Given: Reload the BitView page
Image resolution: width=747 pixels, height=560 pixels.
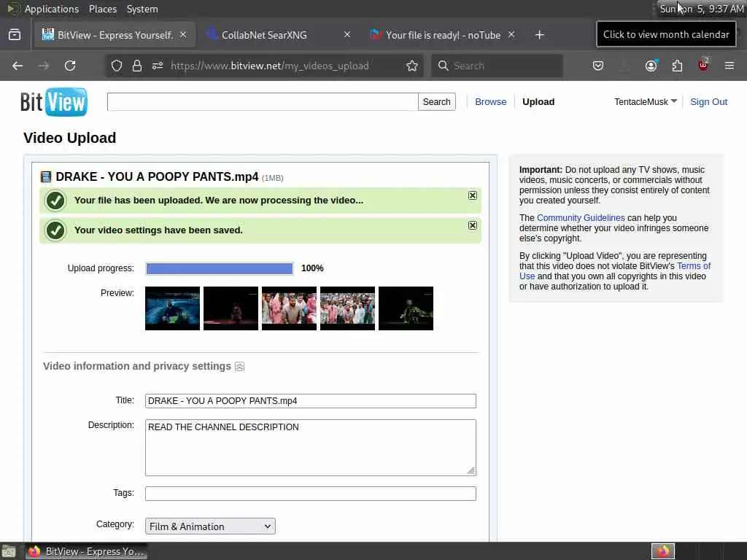Looking at the screenshot, I should (70, 66).
